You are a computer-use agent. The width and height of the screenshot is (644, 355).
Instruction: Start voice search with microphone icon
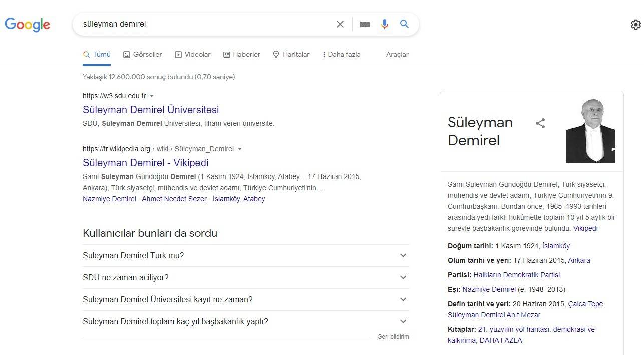(x=384, y=24)
